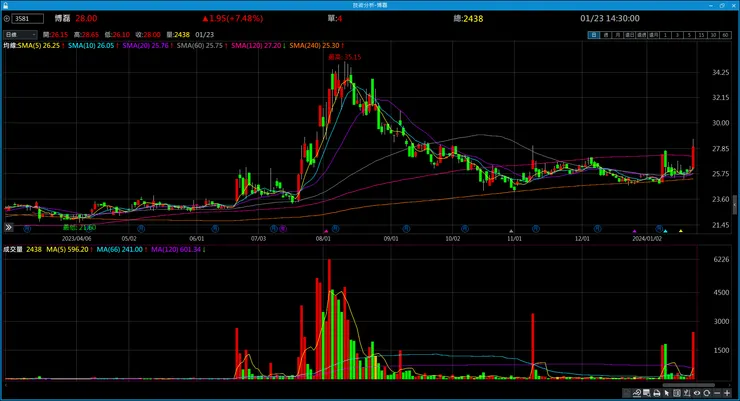Viewport: 740px width, 401px height.
Task: Click the SMA(60) 25.75 legend
Action: pyautogui.click(x=200, y=45)
